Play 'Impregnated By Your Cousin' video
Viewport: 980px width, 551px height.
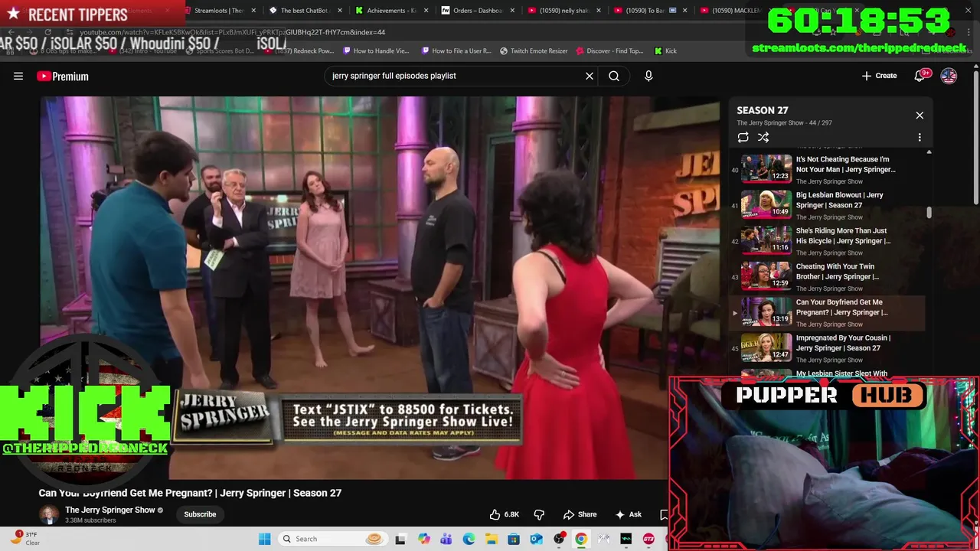(x=827, y=347)
